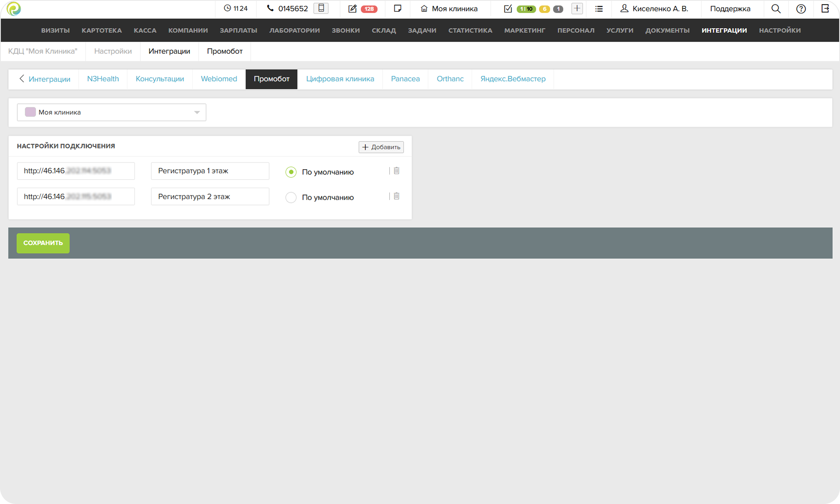
Task: Delete the Регистратура 2 этаж connection
Action: (396, 196)
